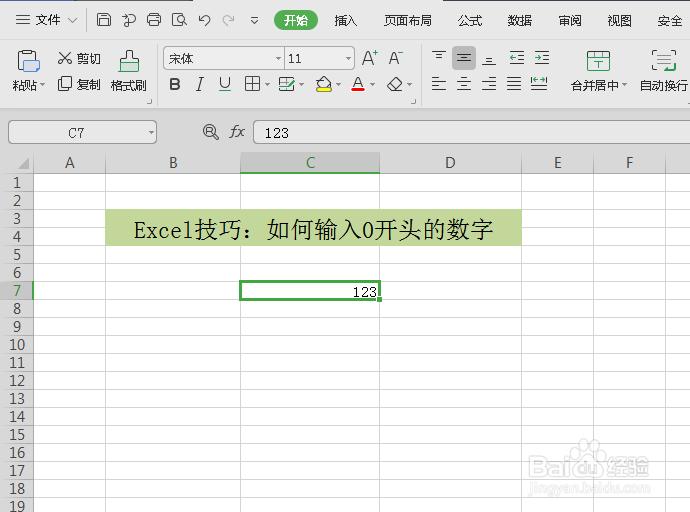Click the fx insert function icon
This screenshot has height=512, width=690.
(x=237, y=132)
